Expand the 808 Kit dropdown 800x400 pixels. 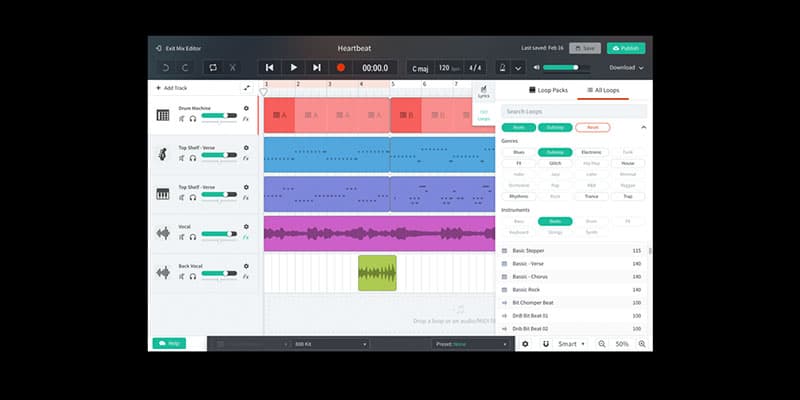coord(330,344)
